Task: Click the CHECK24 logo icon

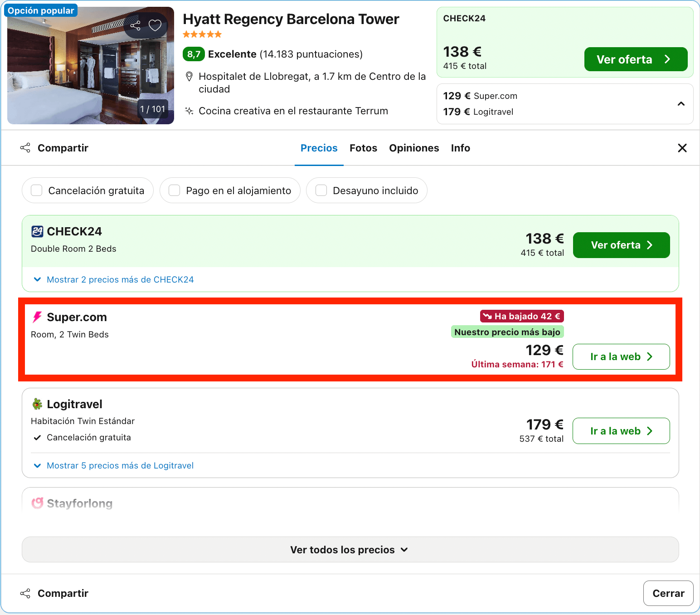Action: pyautogui.click(x=37, y=232)
